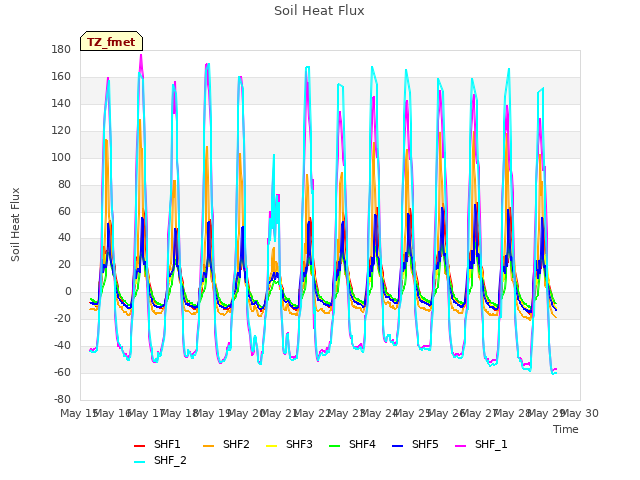
Task: Toggle the SHF1 legend label
Action: point(167,444)
